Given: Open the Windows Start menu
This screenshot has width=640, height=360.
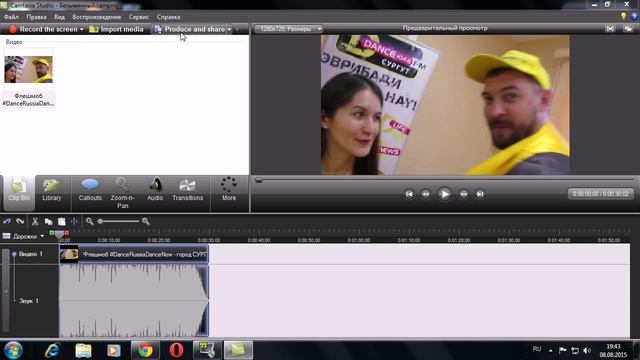Looking at the screenshot, I should pyautogui.click(x=13, y=350).
